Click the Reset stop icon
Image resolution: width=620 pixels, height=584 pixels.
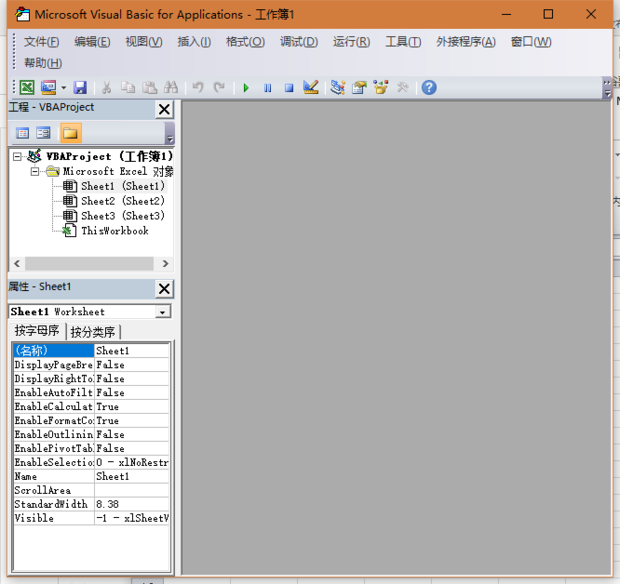coord(288,88)
